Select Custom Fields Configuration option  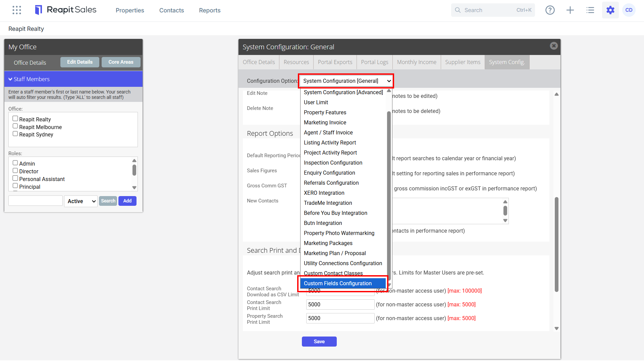(343, 284)
